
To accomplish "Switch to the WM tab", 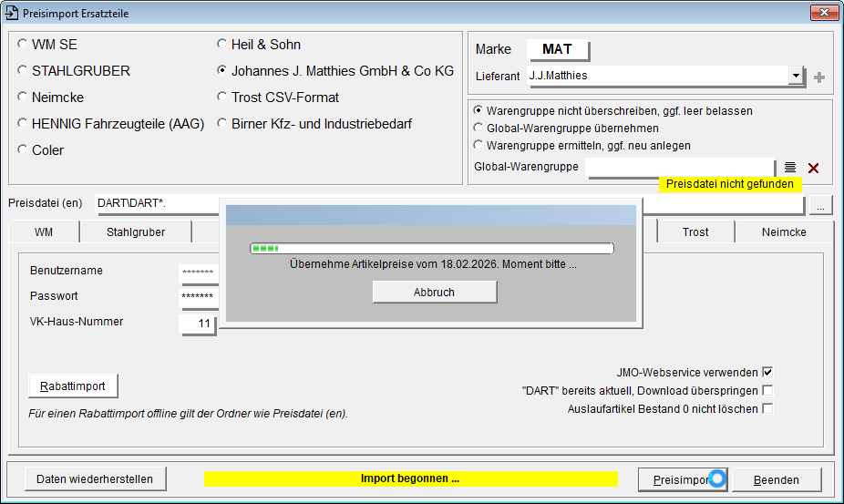I will (x=44, y=232).
